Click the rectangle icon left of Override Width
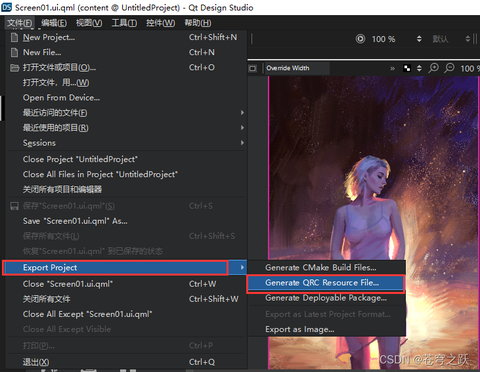 click(253, 68)
